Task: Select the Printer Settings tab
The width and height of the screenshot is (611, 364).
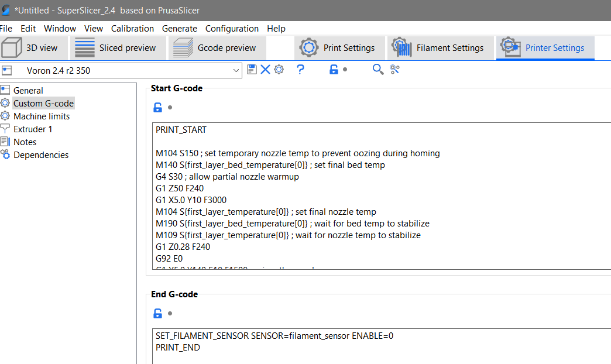Action: click(545, 48)
